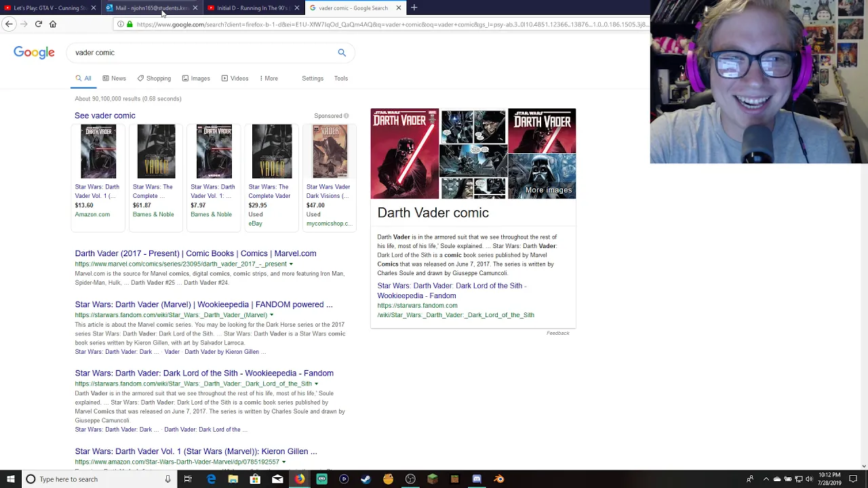Open the action center notifications icon
Screen dimensions: 868x488
pos(853,479)
